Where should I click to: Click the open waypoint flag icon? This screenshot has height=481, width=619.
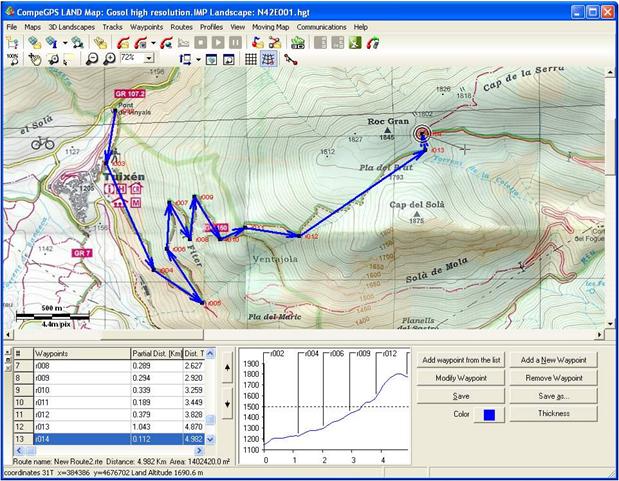tap(258, 42)
